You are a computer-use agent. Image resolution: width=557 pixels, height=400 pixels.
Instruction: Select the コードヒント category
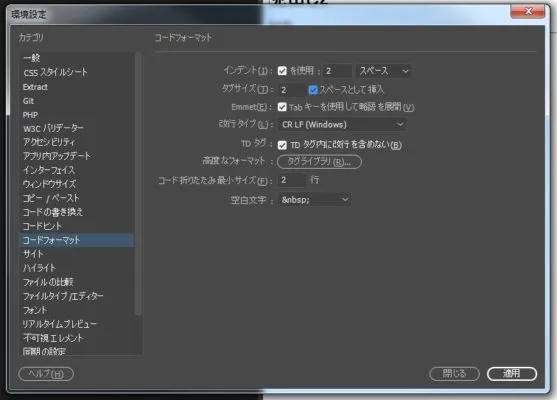(77, 226)
